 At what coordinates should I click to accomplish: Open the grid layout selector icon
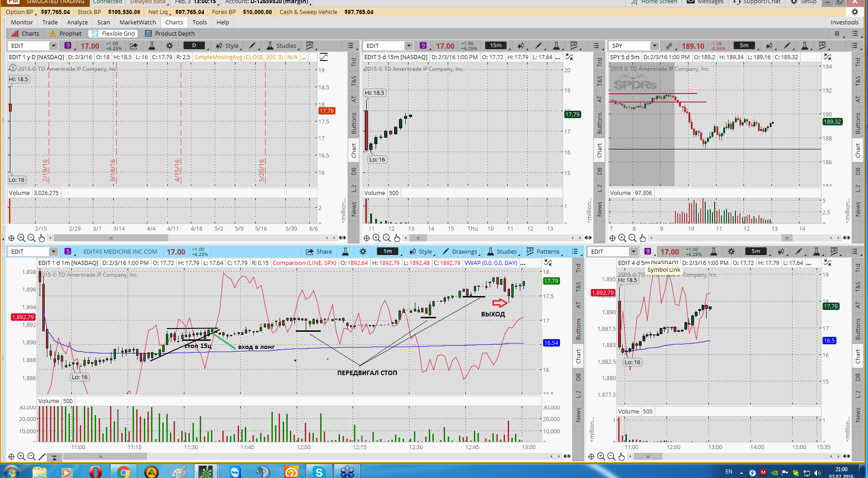coord(837,33)
